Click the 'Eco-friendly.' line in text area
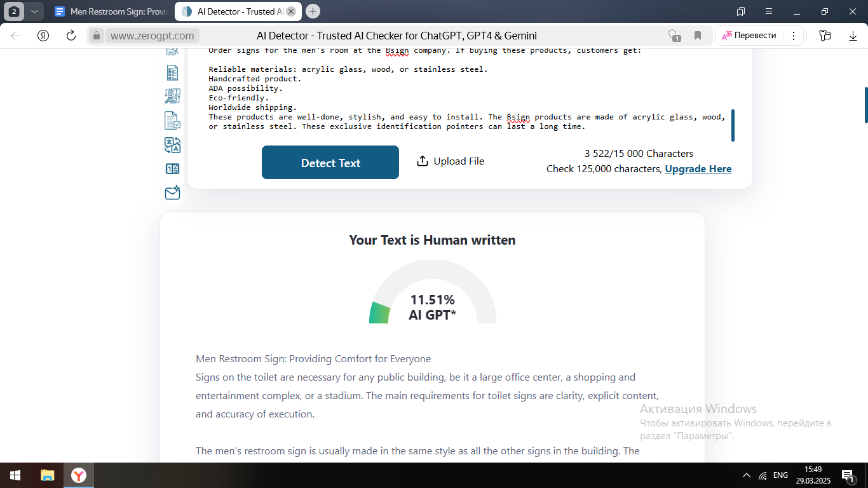 (238, 98)
